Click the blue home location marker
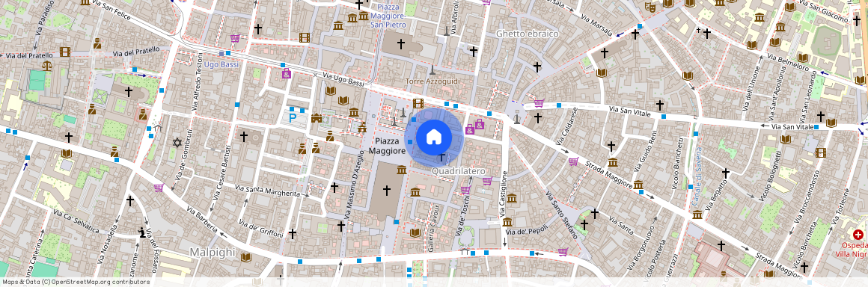 433,136
